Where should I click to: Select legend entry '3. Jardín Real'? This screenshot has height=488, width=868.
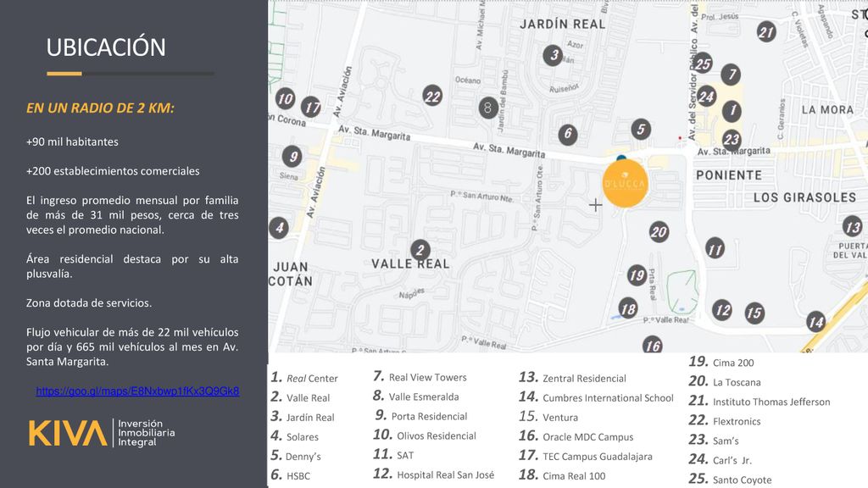coord(303,417)
